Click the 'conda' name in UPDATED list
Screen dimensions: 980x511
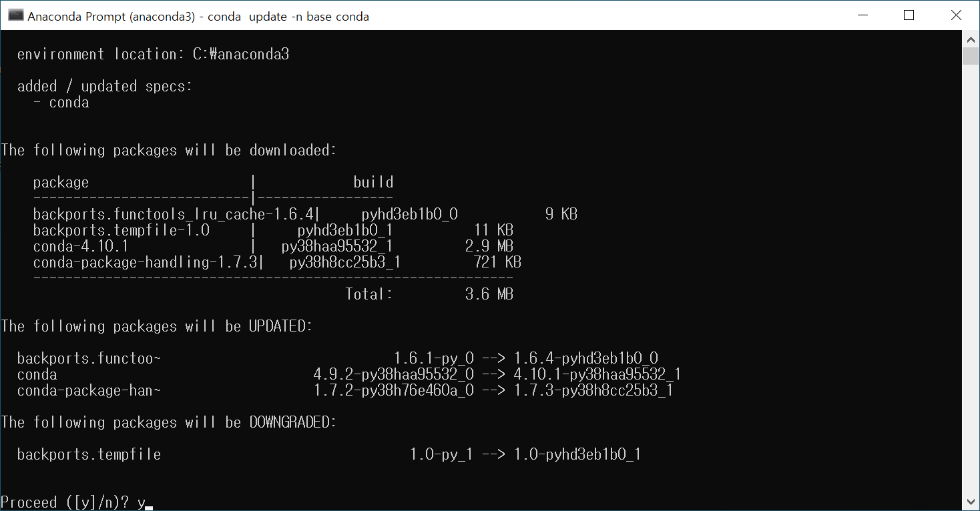point(37,374)
